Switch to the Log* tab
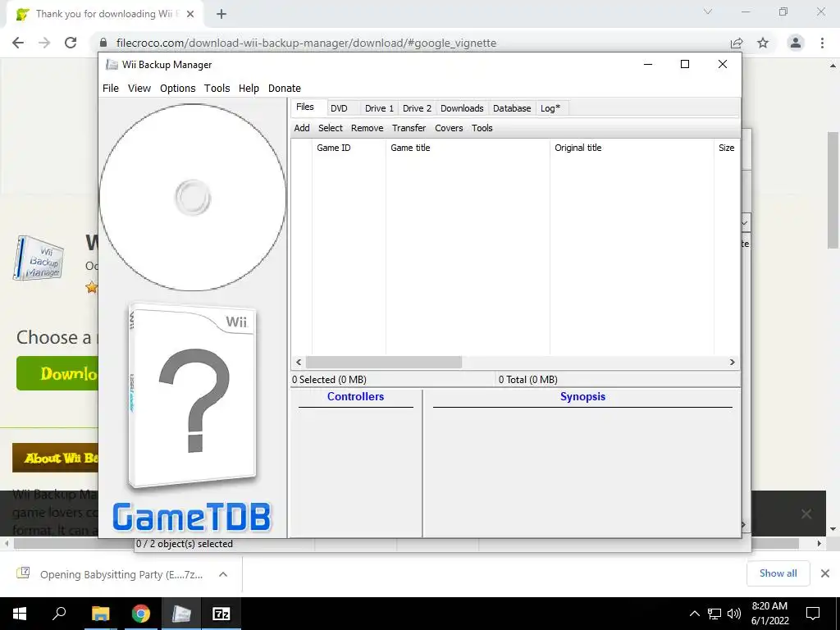Screen dimensions: 840x630 coord(550,108)
